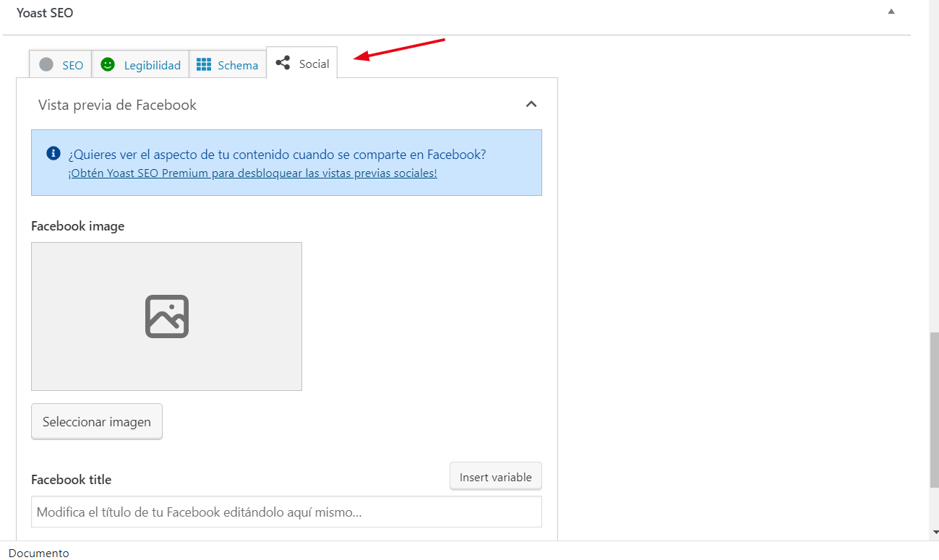Select the Social tab
Image resolution: width=939 pixels, height=560 pixels.
pos(302,63)
